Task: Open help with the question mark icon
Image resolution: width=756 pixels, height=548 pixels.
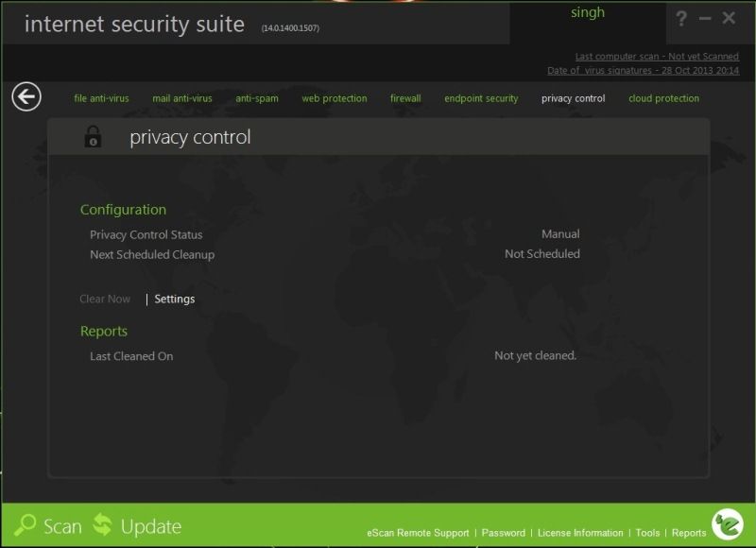Action: (x=681, y=19)
